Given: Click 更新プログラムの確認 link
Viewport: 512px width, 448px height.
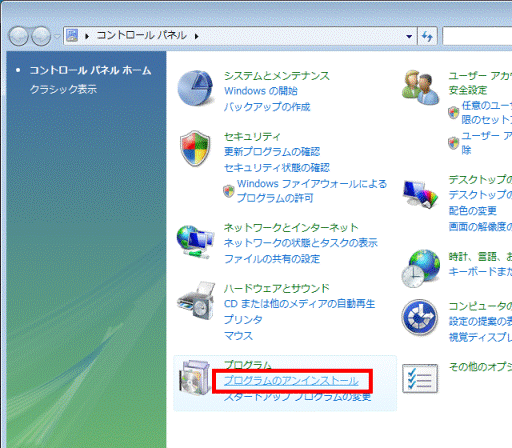Looking at the screenshot, I should pos(272,152).
